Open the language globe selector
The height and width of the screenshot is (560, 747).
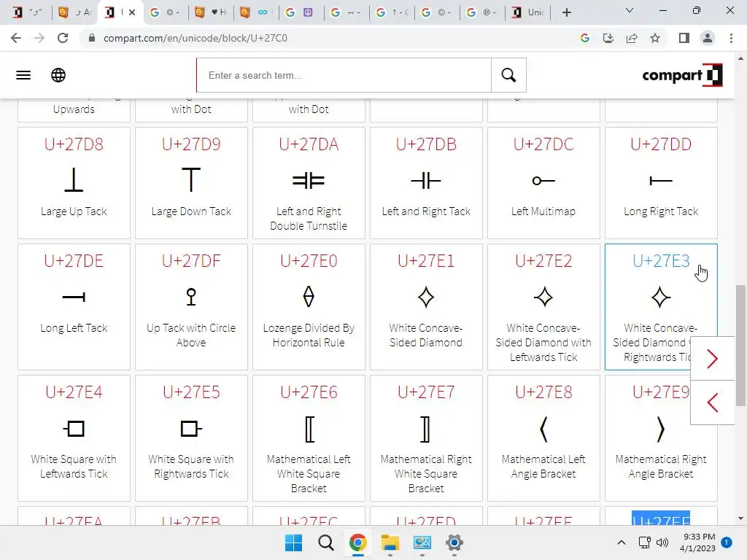(x=58, y=75)
